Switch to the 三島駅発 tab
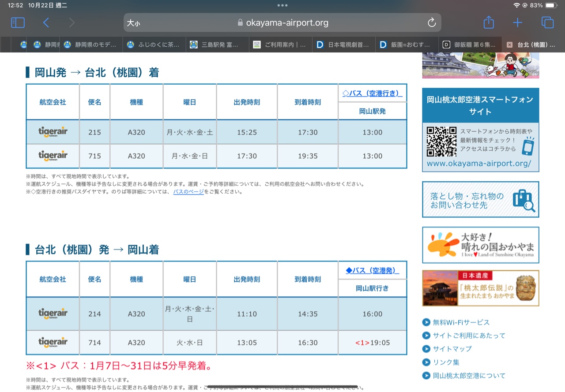Viewport: 565px width, 392px height. click(x=219, y=45)
